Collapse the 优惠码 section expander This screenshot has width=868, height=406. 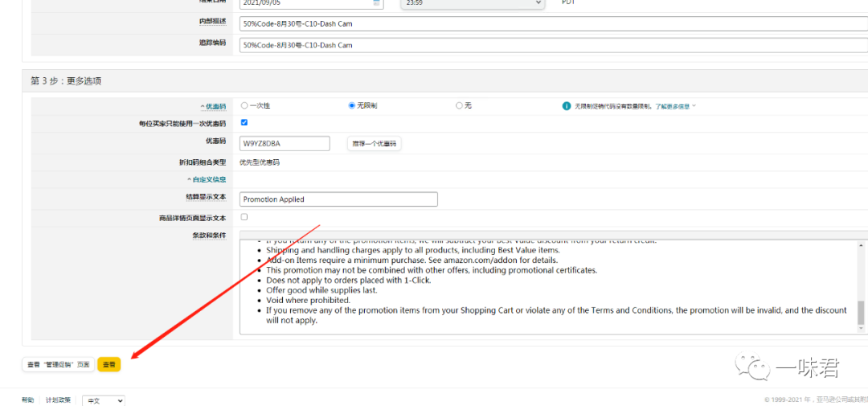[x=213, y=106]
